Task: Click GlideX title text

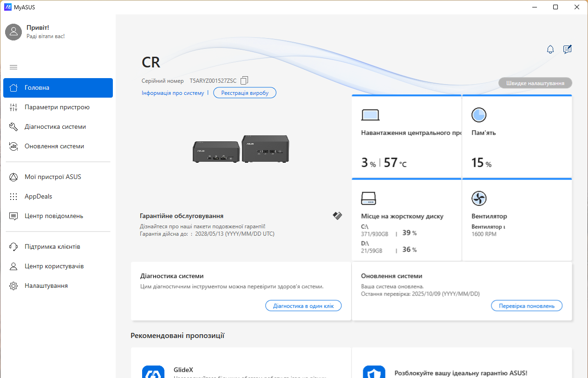Action: click(x=183, y=370)
